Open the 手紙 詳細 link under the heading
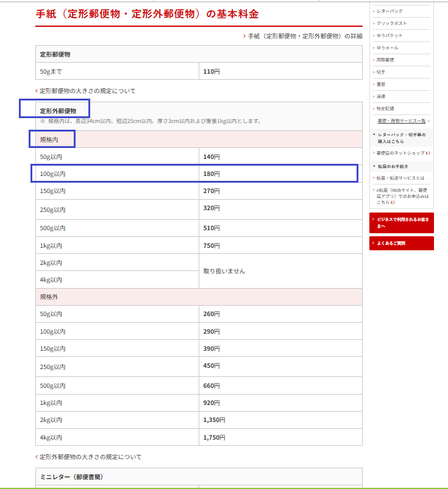This screenshot has height=489, width=448. [305, 36]
